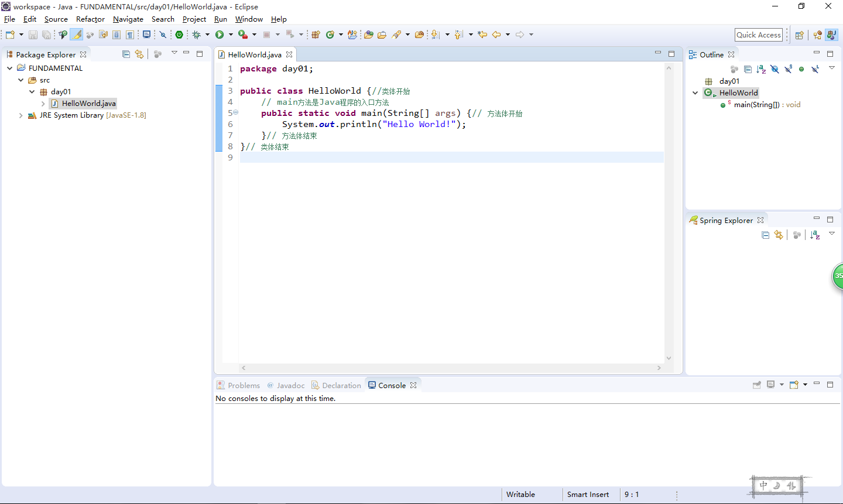The image size is (843, 504).
Task: Collapse HelloWorld class in Outline
Action: 695,93
